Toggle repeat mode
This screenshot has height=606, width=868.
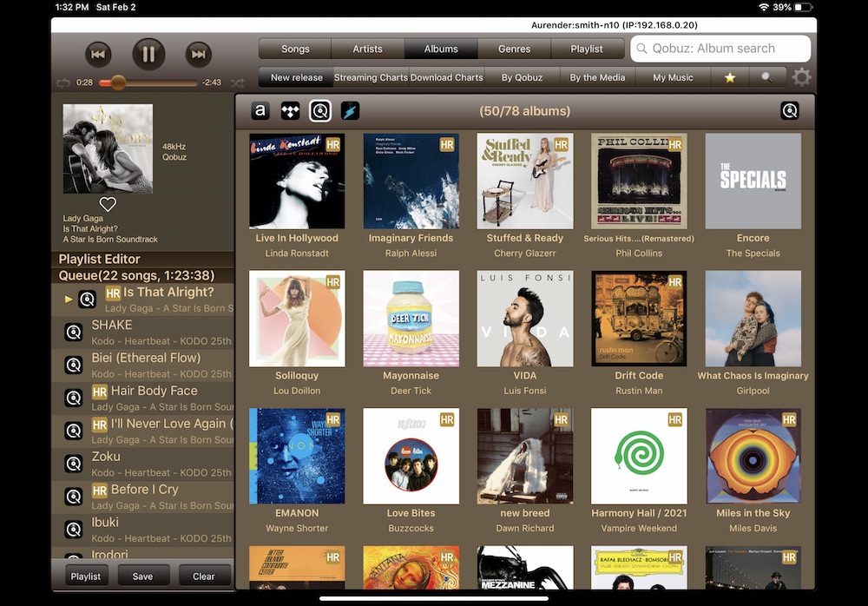[62, 83]
